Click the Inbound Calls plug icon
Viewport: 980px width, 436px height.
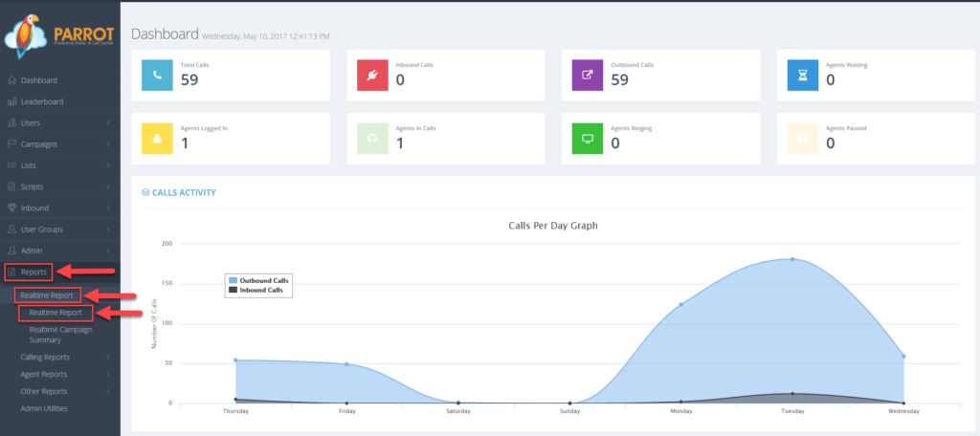pyautogui.click(x=372, y=76)
